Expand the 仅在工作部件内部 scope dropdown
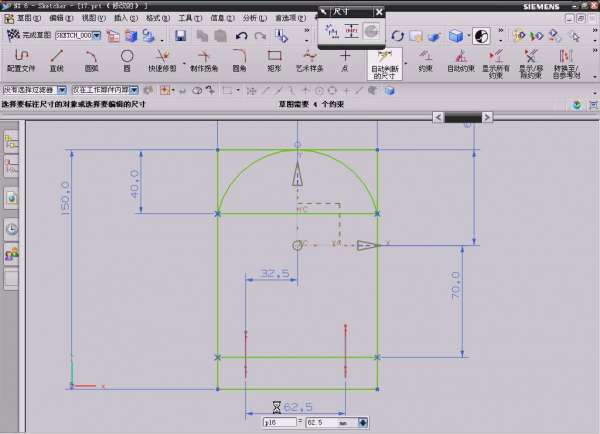Screen dimensions: 600x434 point(133,90)
